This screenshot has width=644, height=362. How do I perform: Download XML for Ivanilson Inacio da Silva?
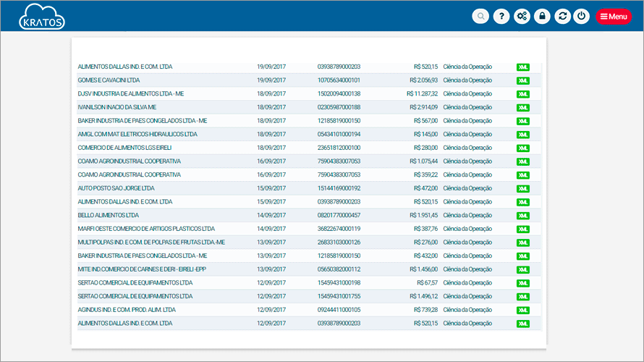click(x=523, y=108)
